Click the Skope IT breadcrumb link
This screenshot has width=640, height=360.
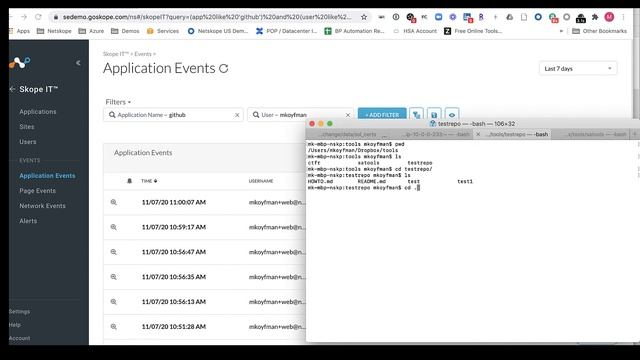[116, 54]
